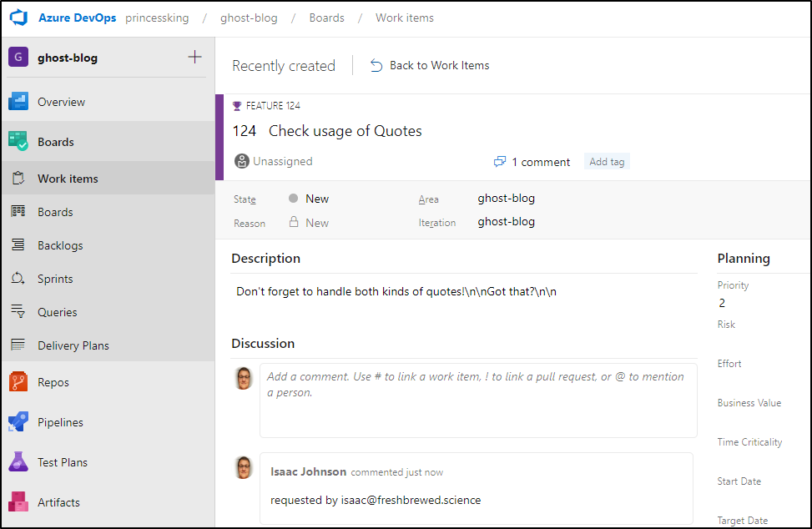Click the comment bubble icon
This screenshot has height=529, width=812.
pyautogui.click(x=500, y=162)
